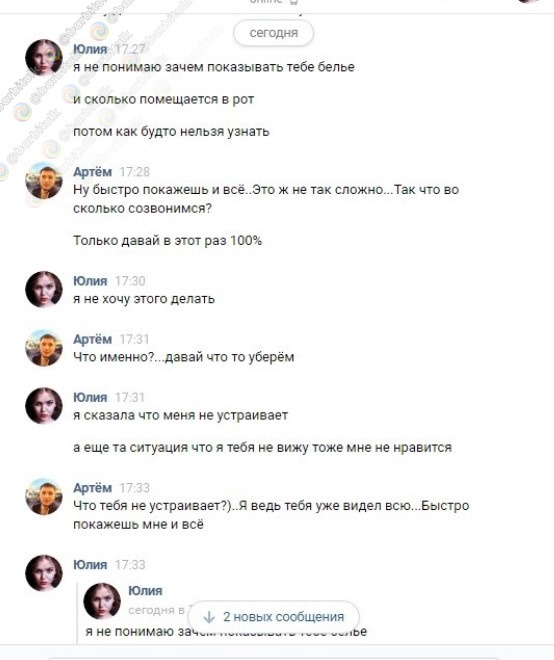The height and width of the screenshot is (660, 554).
Task: Select message 'потом как будто нельзя узнать'
Action: [x=171, y=132]
